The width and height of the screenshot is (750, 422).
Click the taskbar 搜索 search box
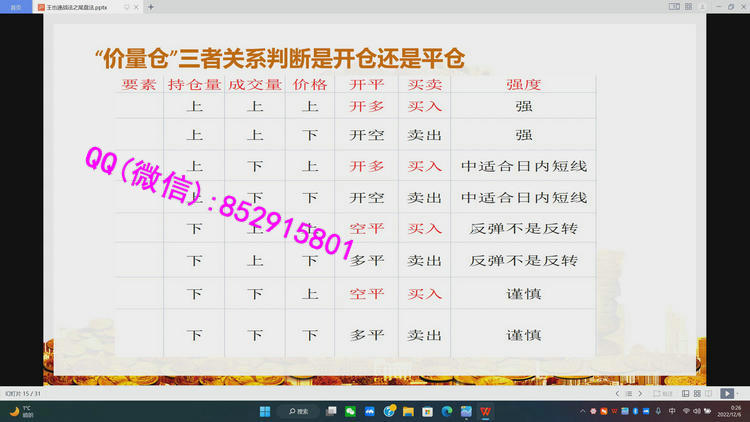302,411
